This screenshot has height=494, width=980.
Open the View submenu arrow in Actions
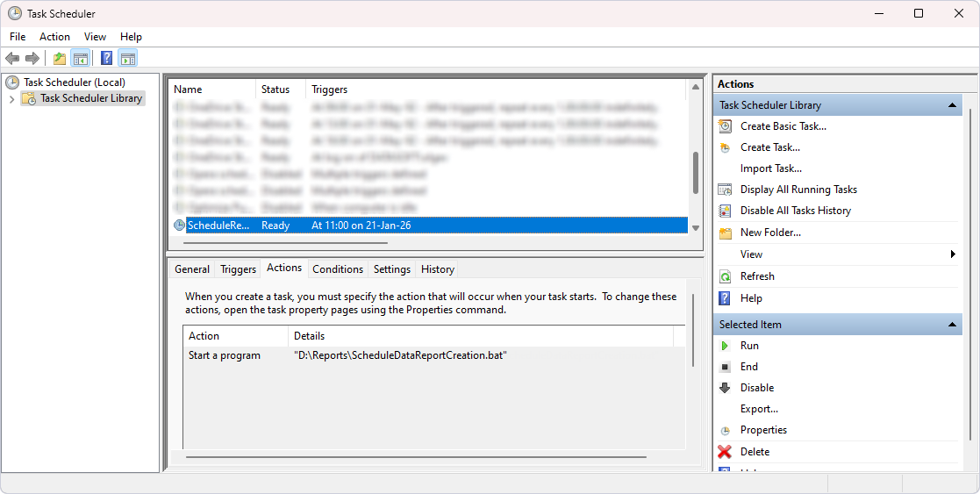point(953,254)
